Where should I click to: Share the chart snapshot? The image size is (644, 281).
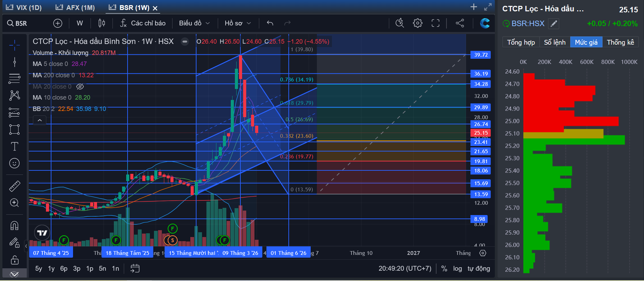click(x=460, y=23)
